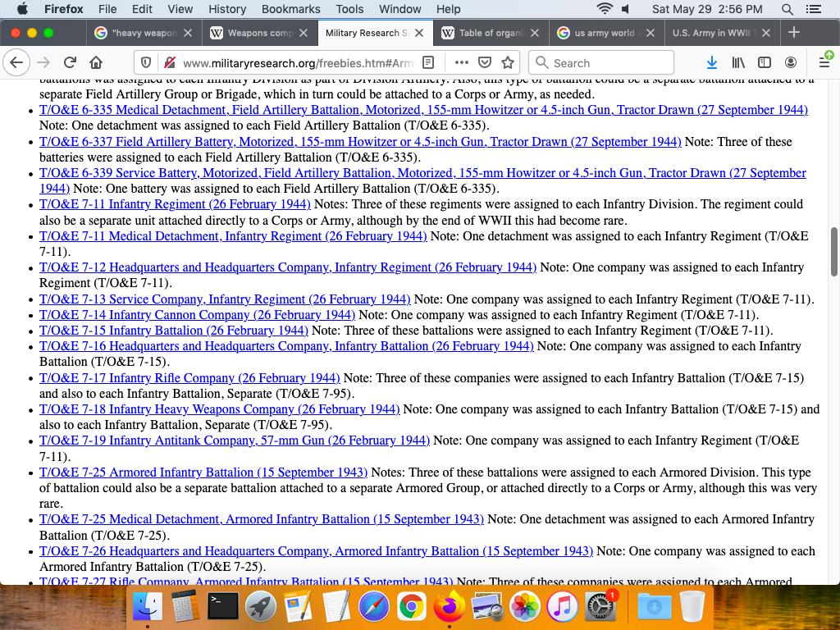The height and width of the screenshot is (630, 840).
Task: Open the Downloads panel arrow
Action: coord(711,62)
